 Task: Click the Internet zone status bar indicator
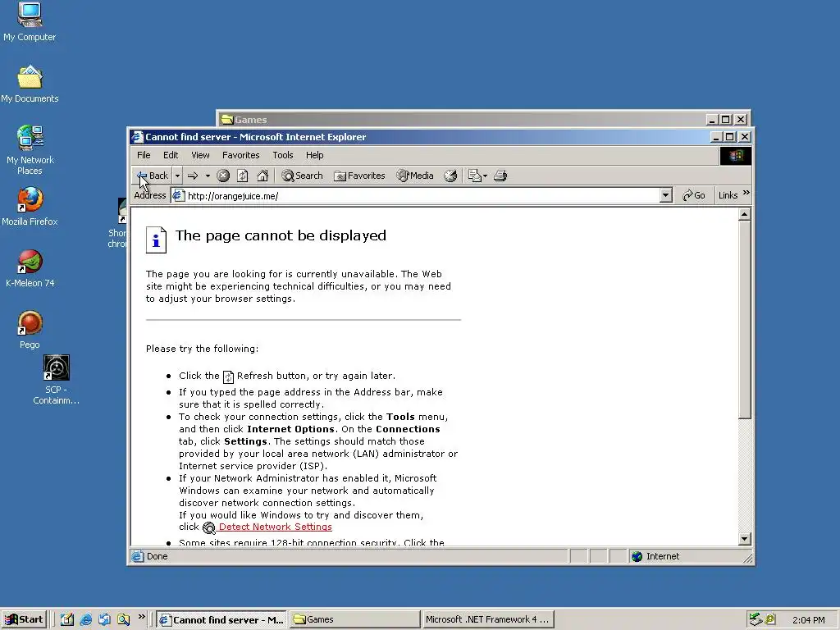point(655,557)
